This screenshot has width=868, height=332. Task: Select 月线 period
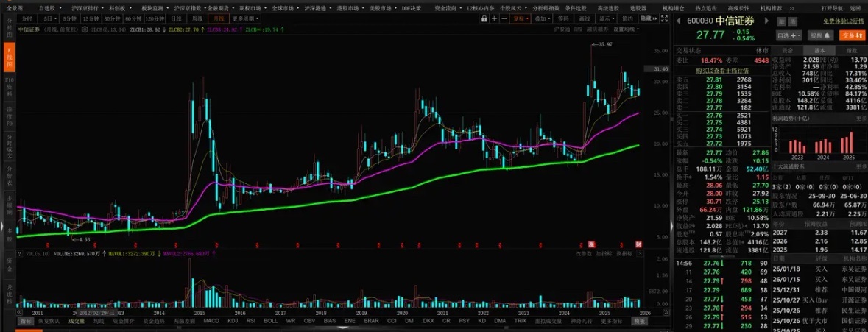(x=219, y=18)
